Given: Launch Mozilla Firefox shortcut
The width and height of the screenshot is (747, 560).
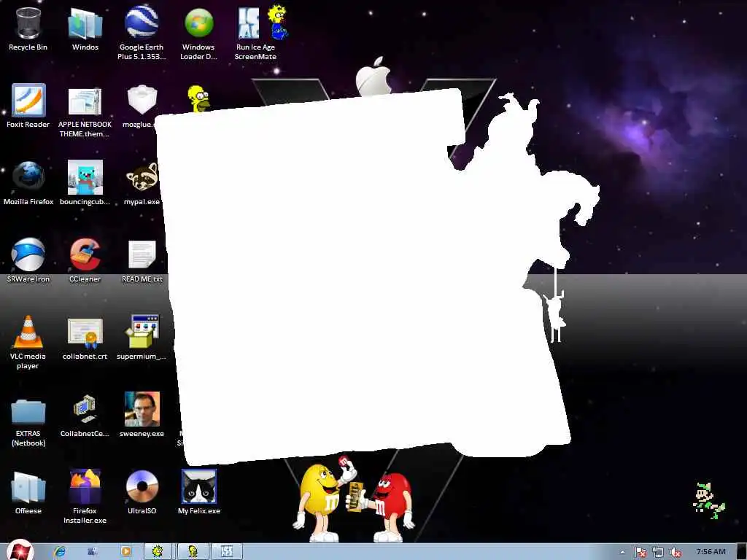Looking at the screenshot, I should tap(28, 184).
